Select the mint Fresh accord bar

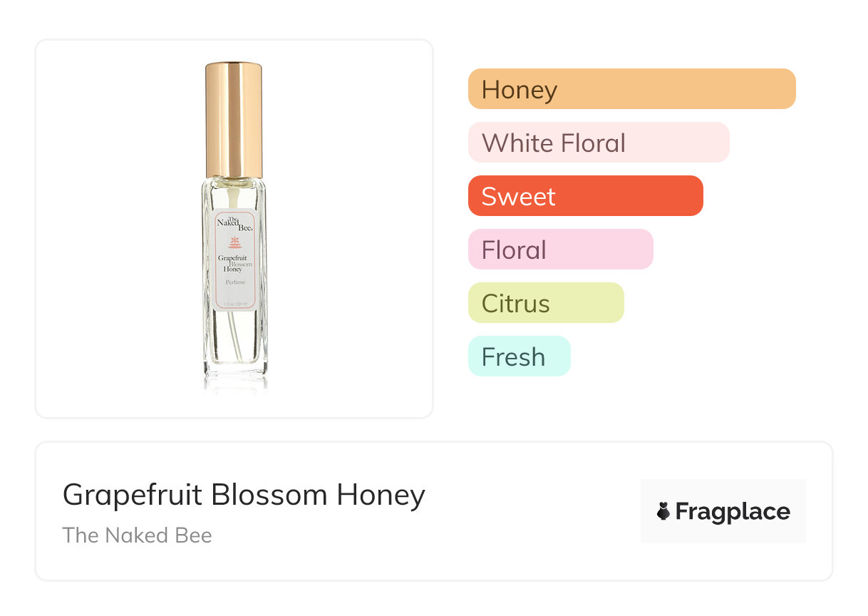pyautogui.click(x=519, y=356)
